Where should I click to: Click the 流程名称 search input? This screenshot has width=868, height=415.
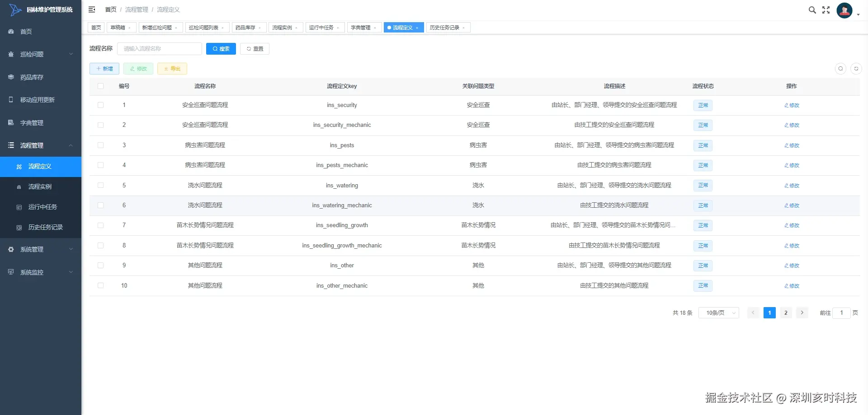160,49
